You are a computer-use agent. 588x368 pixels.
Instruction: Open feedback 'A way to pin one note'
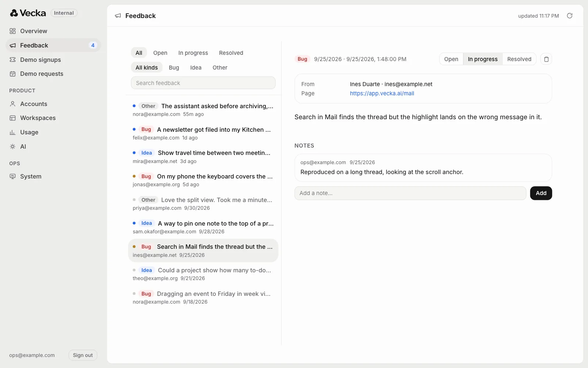click(203, 227)
